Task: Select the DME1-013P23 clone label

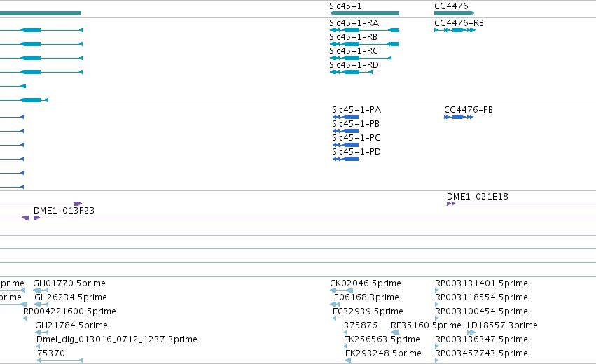Action: (x=64, y=211)
